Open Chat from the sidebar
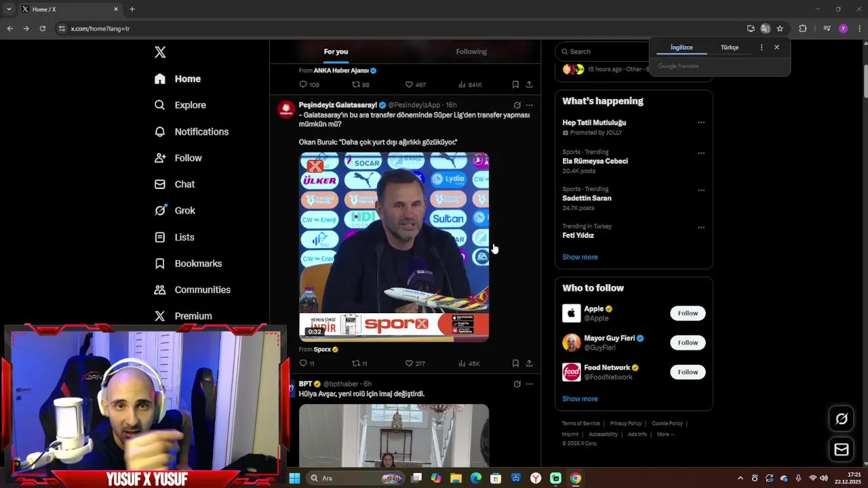Image resolution: width=868 pixels, height=488 pixels. click(175, 184)
